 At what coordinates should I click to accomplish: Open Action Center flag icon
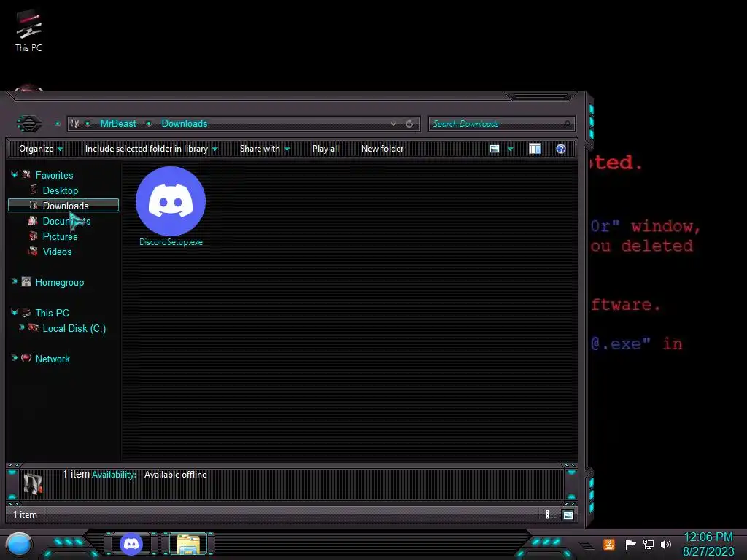coord(630,544)
